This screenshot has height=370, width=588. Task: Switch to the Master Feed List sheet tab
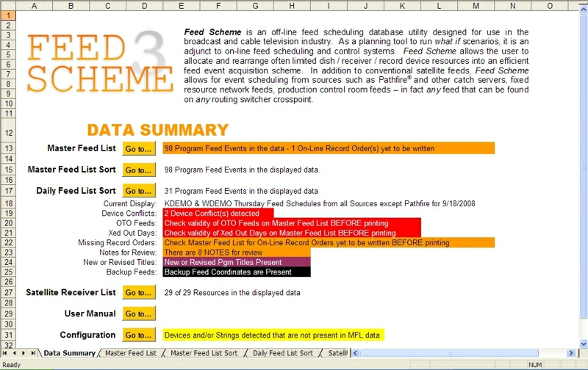(131, 353)
